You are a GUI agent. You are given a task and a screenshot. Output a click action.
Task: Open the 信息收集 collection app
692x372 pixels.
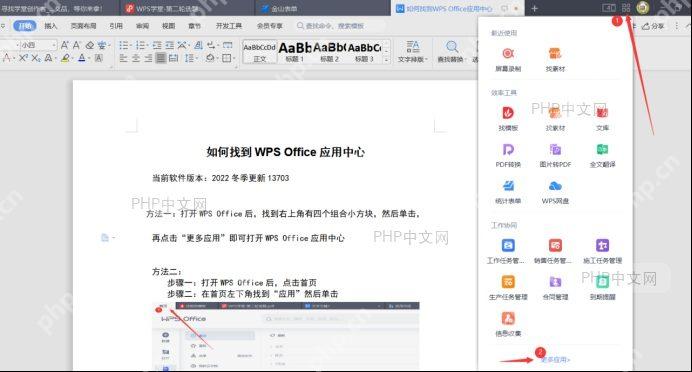pyautogui.click(x=508, y=324)
